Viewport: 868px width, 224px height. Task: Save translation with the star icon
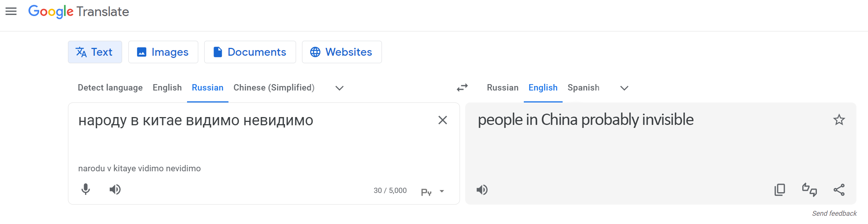(x=839, y=120)
